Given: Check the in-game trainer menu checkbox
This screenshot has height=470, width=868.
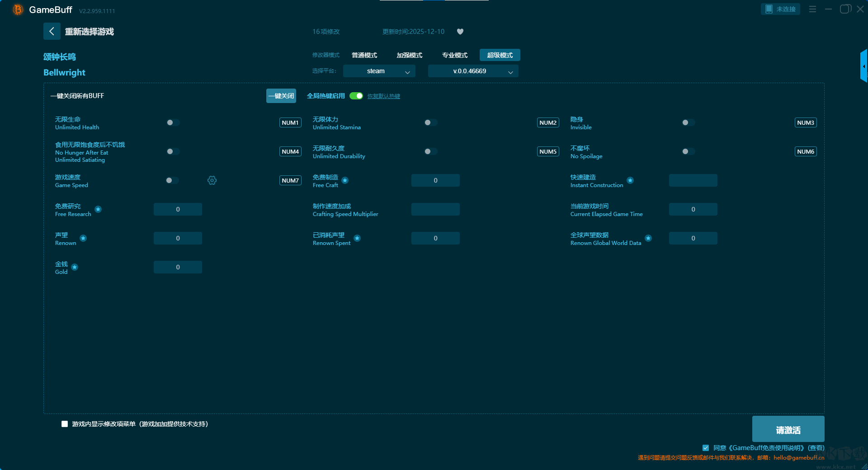Looking at the screenshot, I should point(65,424).
